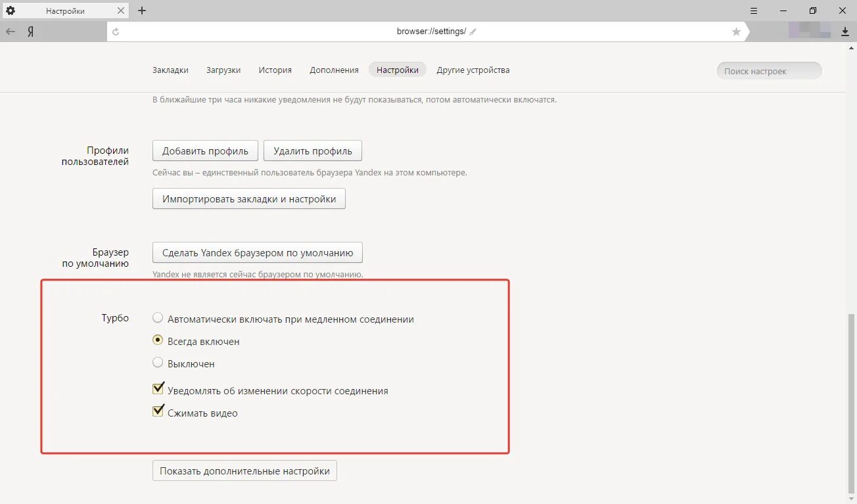Viewport: 857px width, 504px height.
Task: Select the Настройки section tab
Action: [398, 70]
